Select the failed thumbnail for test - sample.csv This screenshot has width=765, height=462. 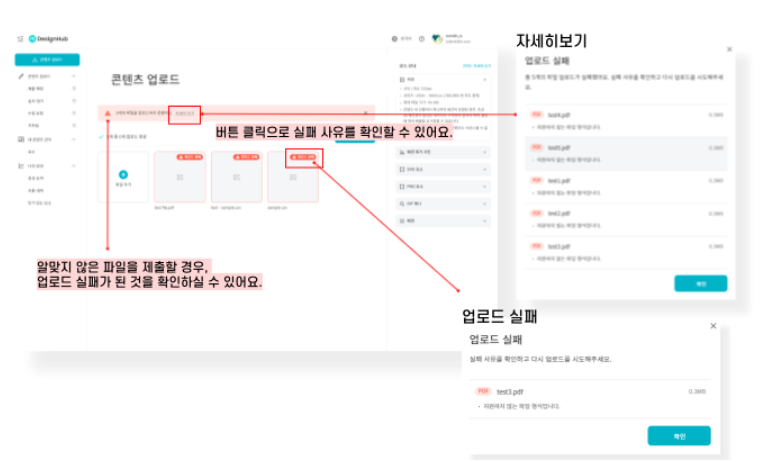tap(236, 177)
